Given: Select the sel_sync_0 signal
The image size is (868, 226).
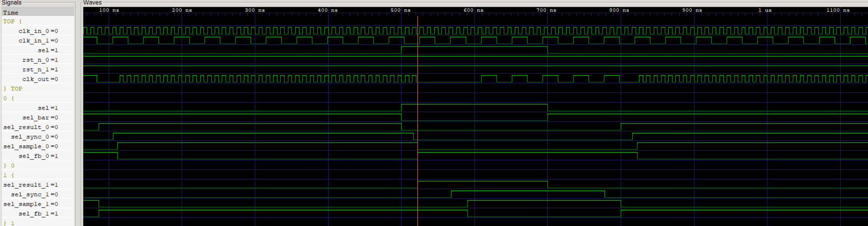Looking at the screenshot, I should click(35, 137).
